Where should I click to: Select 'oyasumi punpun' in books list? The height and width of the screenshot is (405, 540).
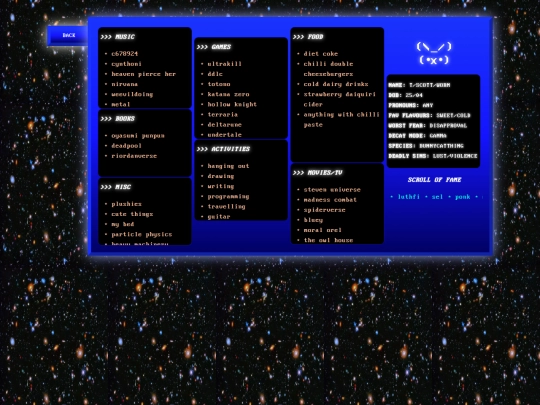coord(138,136)
